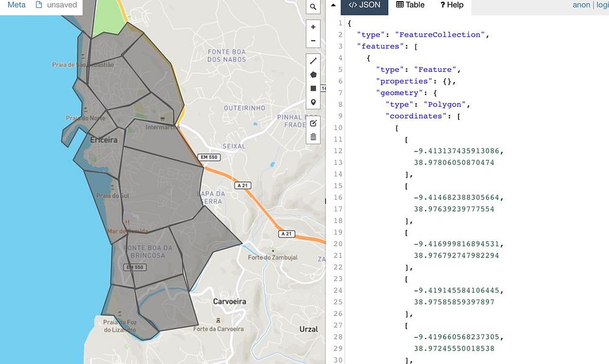The height and width of the screenshot is (364, 609).
Task: Switch to the JSON tab
Action: (x=364, y=5)
